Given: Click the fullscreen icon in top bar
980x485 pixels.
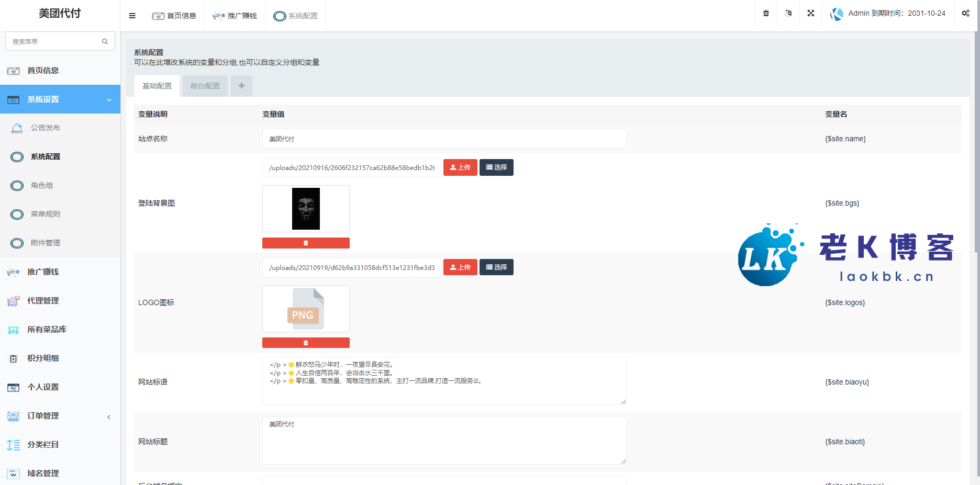Looking at the screenshot, I should tap(810, 13).
